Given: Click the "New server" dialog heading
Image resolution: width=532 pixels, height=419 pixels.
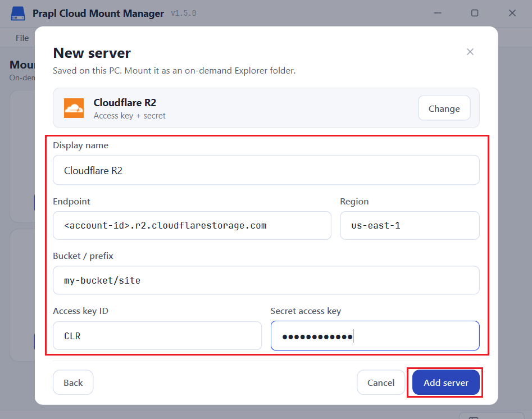Looking at the screenshot, I should pyautogui.click(x=92, y=53).
